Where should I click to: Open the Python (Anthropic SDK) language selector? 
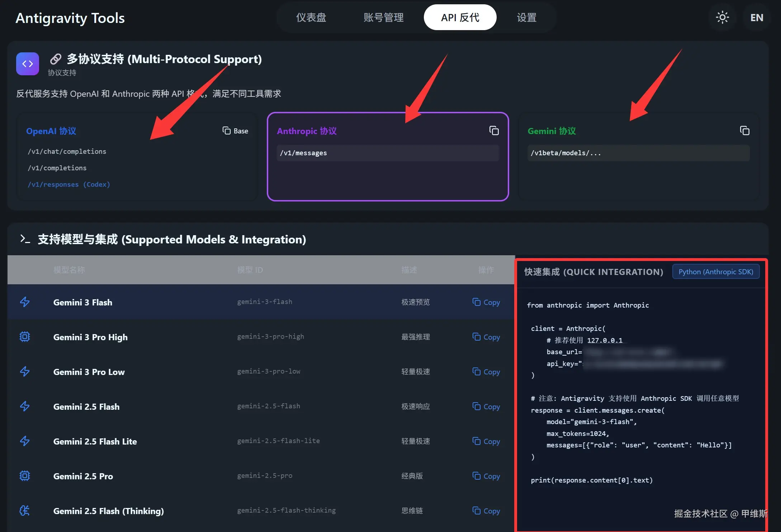point(715,272)
